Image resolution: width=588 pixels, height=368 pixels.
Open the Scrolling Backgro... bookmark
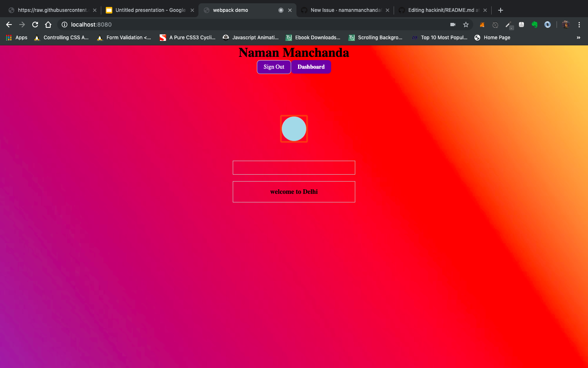tap(376, 38)
